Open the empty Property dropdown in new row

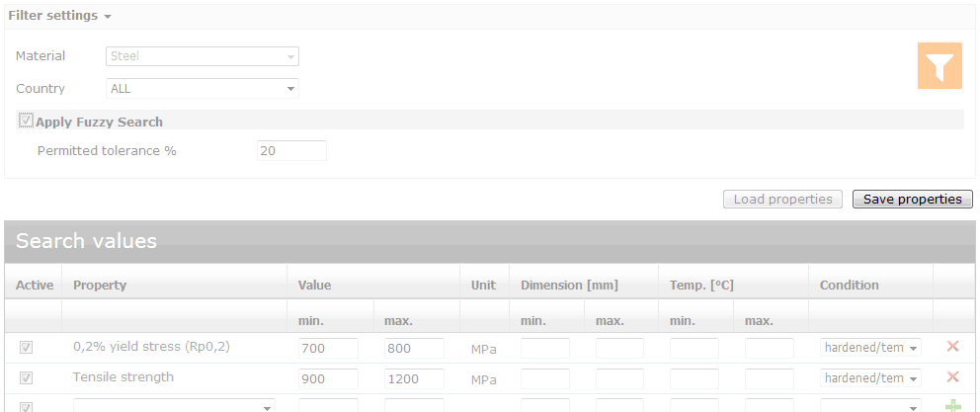click(x=174, y=405)
